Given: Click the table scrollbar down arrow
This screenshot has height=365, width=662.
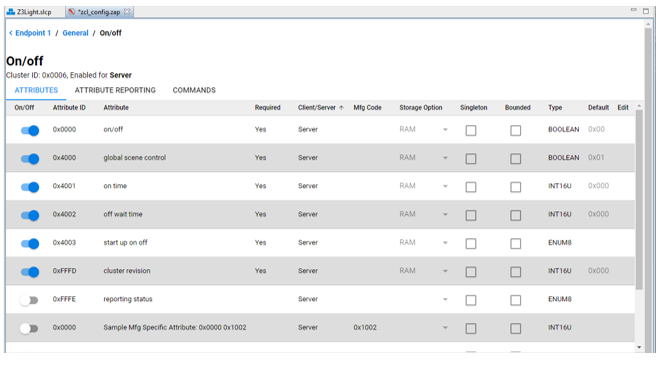Looking at the screenshot, I should coord(639,347).
